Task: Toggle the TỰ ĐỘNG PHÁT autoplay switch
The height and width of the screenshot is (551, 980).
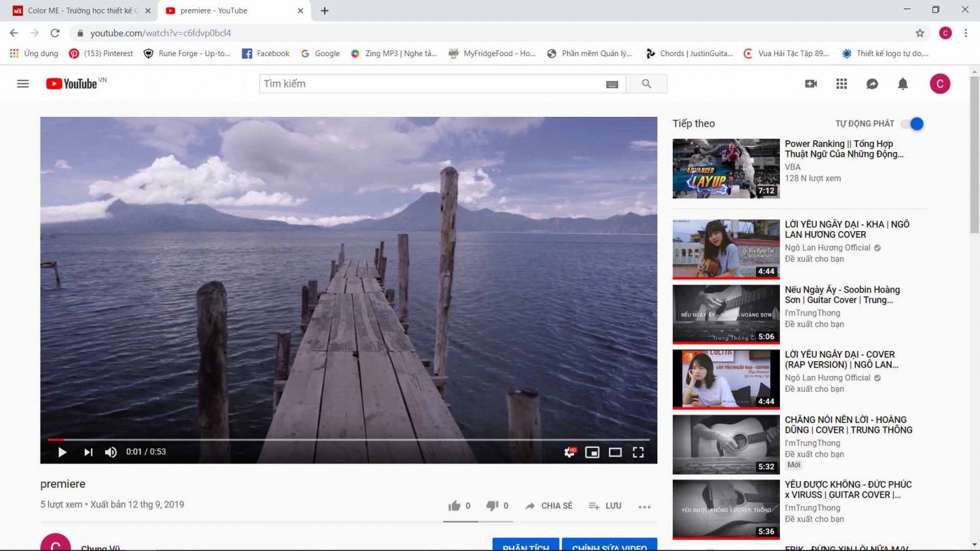Action: 913,123
